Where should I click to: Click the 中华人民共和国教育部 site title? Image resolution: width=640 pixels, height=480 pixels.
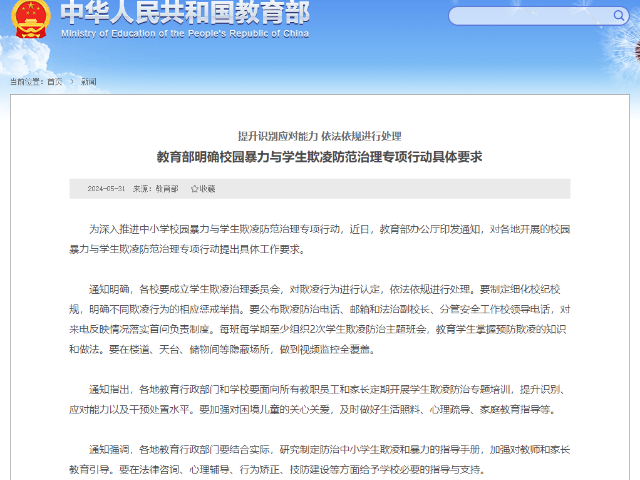point(185,13)
